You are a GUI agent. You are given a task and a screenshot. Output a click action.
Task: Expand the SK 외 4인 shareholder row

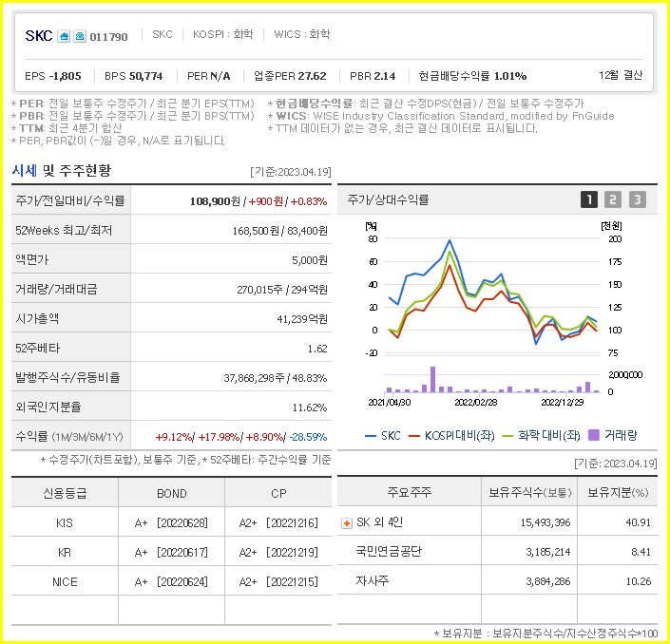[347, 523]
